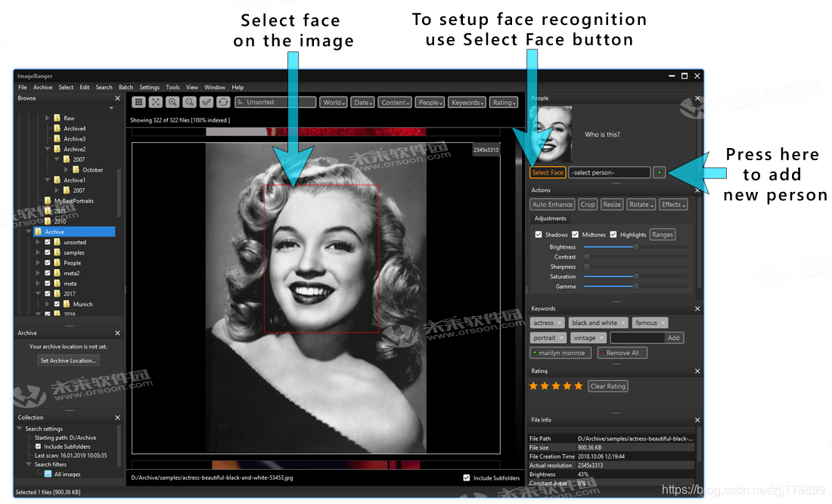The width and height of the screenshot is (832, 504).
Task: Click the new keyword input field
Action: [x=638, y=338]
